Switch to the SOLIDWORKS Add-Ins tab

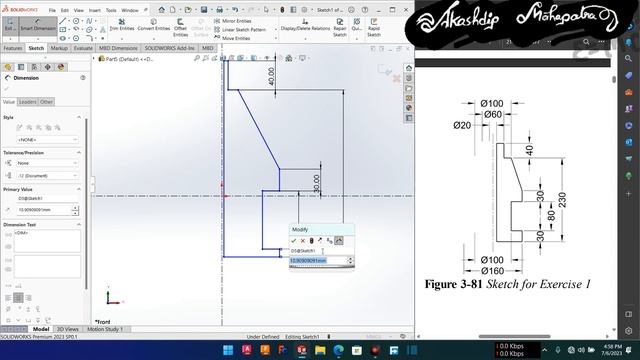coord(169,48)
